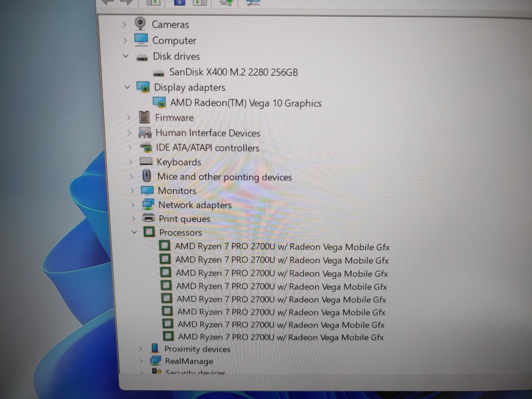
Task: Select the Network adapters label
Action: (195, 205)
